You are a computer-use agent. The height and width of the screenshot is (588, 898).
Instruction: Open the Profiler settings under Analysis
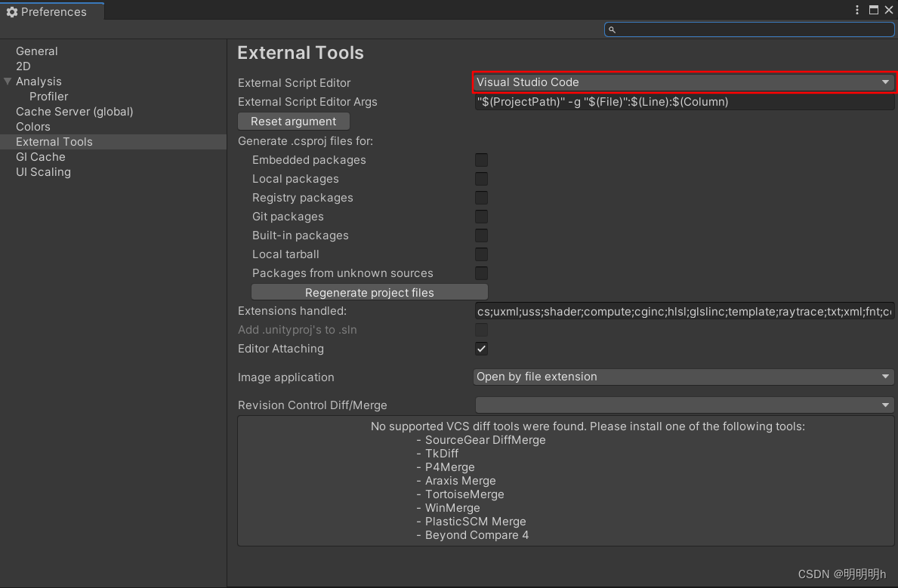coord(49,96)
